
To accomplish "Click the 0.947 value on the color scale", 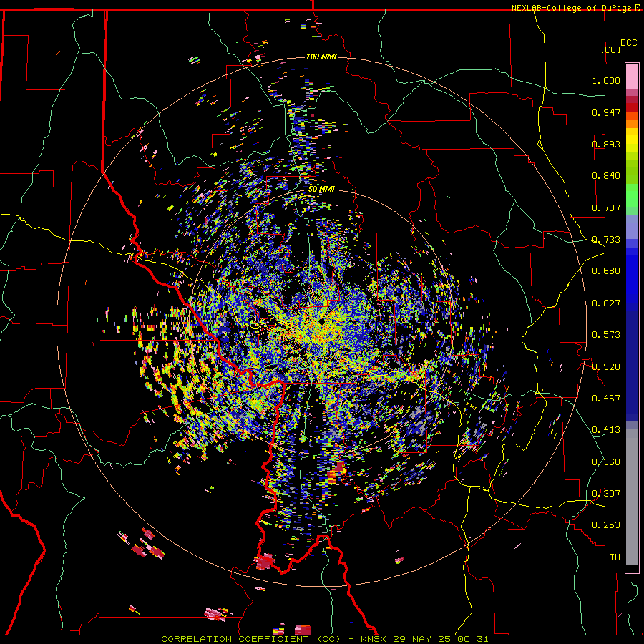I will coord(606,112).
